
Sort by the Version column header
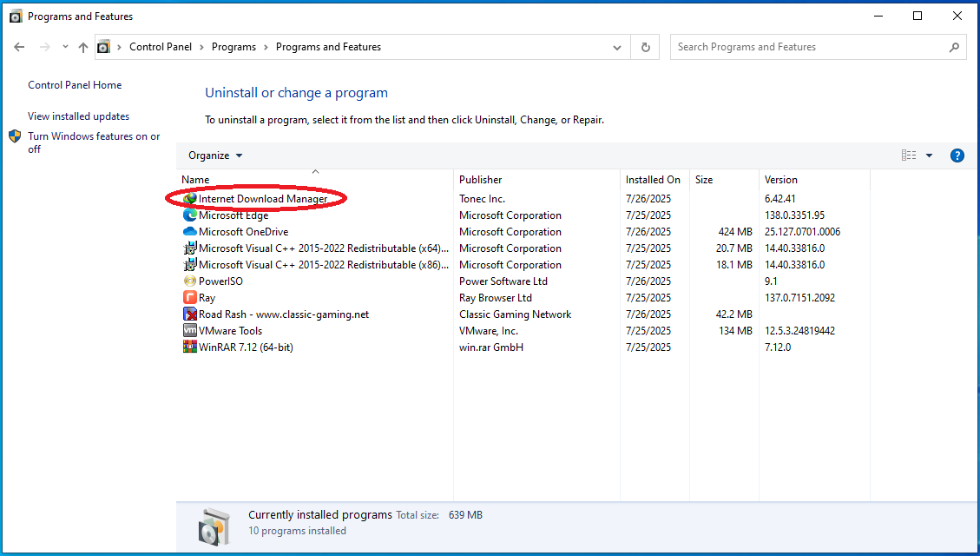click(814, 180)
